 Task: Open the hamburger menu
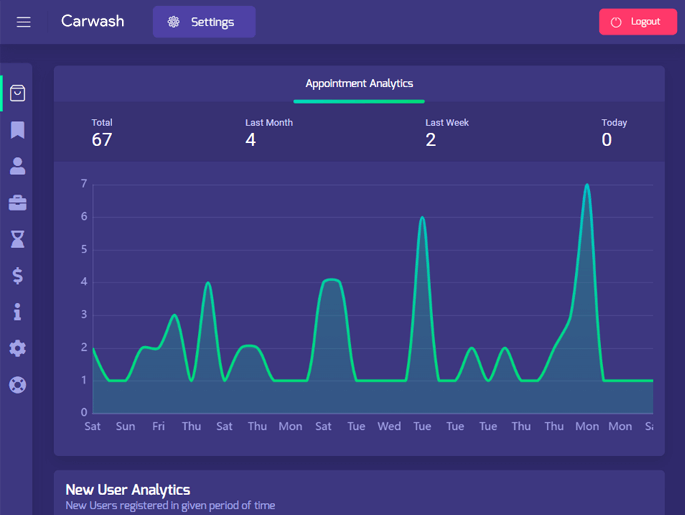(x=24, y=22)
